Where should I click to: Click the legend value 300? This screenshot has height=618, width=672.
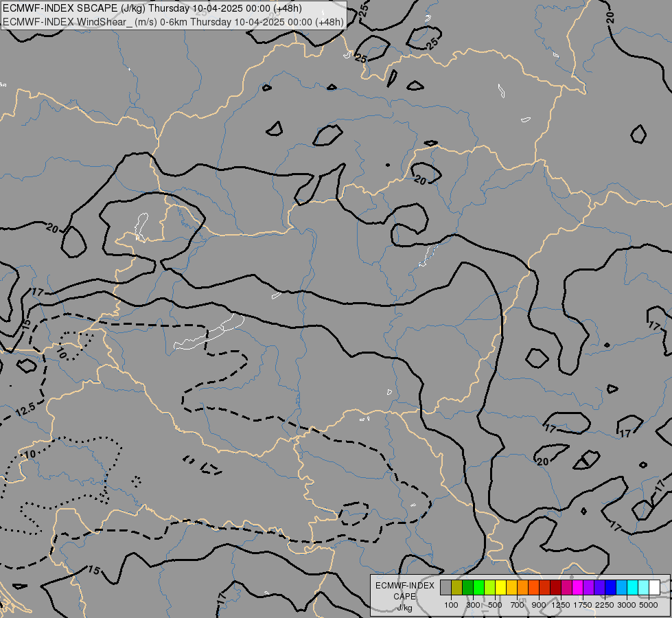473,605
